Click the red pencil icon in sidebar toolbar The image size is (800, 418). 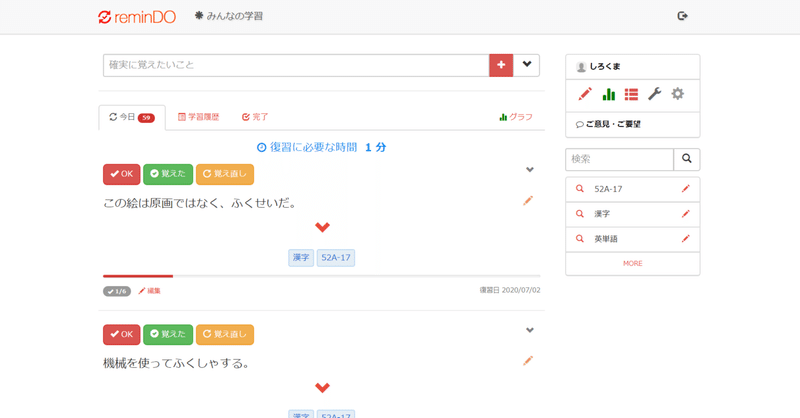click(x=585, y=94)
